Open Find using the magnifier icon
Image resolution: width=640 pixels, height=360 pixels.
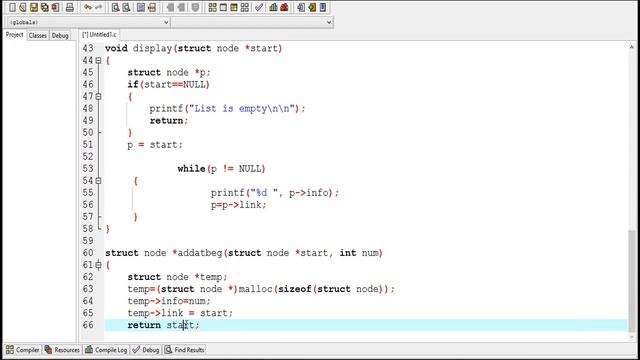click(116, 7)
